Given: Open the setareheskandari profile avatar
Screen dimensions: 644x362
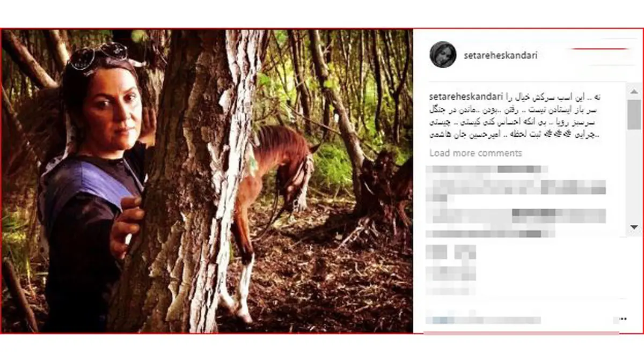Looking at the screenshot, I should click(x=443, y=55).
